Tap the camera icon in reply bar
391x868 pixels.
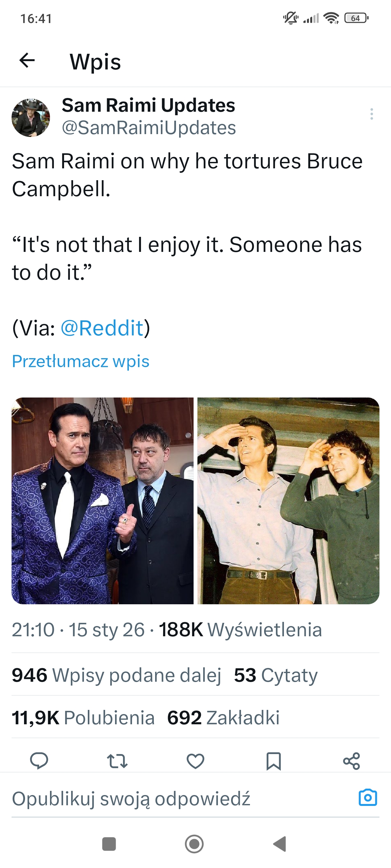(367, 798)
